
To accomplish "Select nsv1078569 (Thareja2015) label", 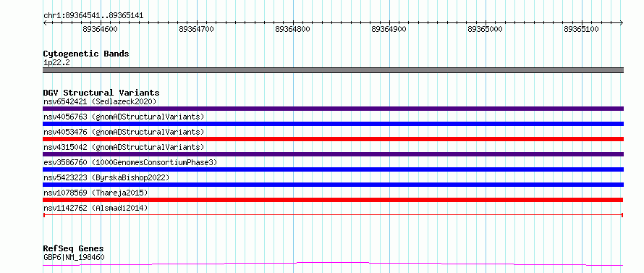I will (96, 193).
